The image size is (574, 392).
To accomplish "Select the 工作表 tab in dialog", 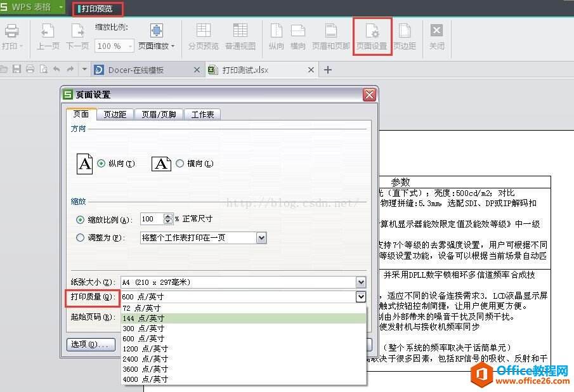I will coord(202,115).
